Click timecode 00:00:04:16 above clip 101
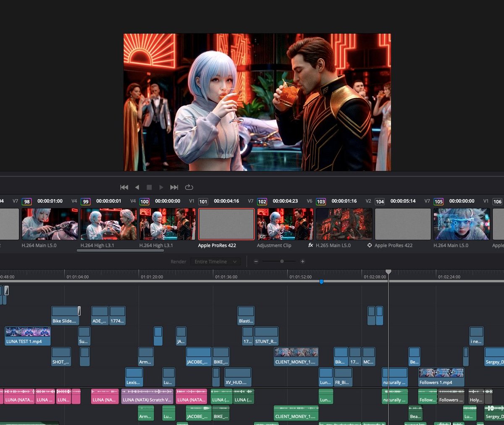Viewport: 504px width, 425px height. pos(226,201)
